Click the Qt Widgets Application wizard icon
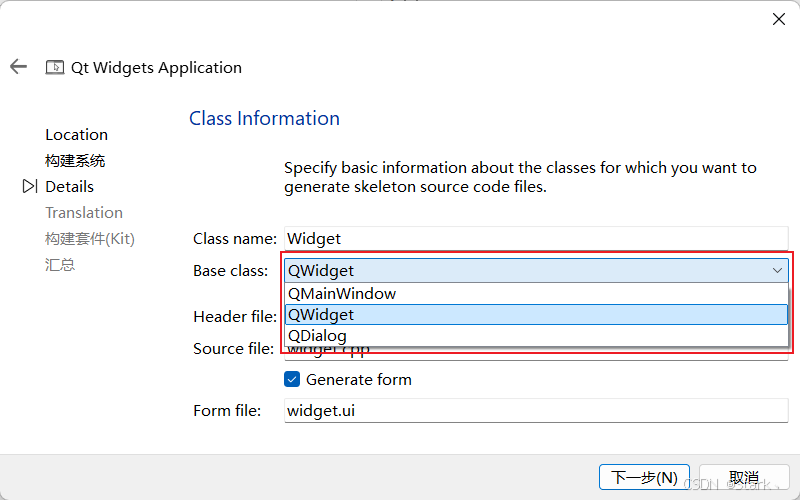800x500 pixels. tap(55, 67)
